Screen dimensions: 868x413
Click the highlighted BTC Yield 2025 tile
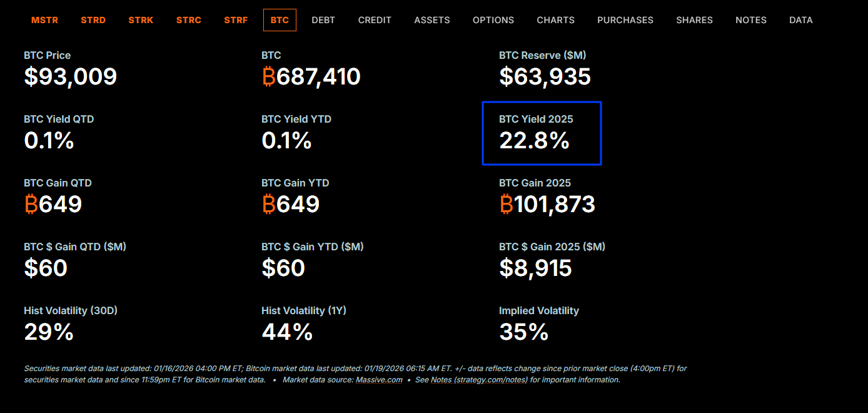542,133
